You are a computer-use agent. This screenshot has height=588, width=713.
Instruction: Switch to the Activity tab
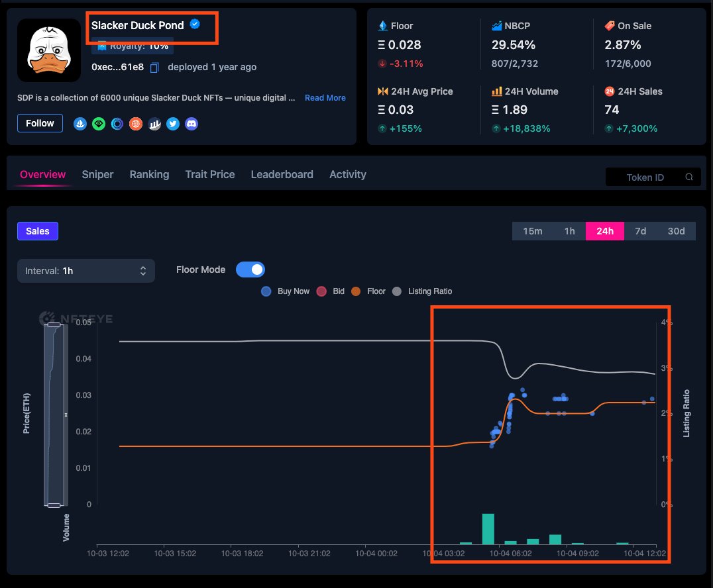pos(348,175)
